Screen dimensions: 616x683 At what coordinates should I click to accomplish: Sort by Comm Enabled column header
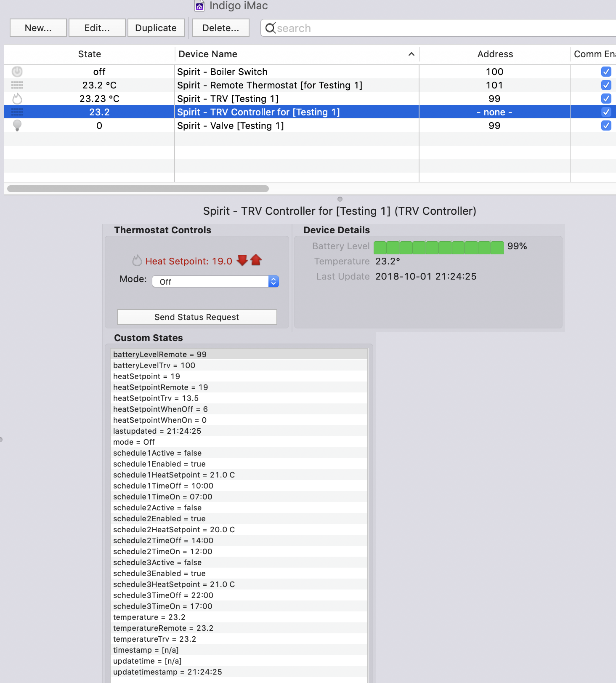[594, 54]
